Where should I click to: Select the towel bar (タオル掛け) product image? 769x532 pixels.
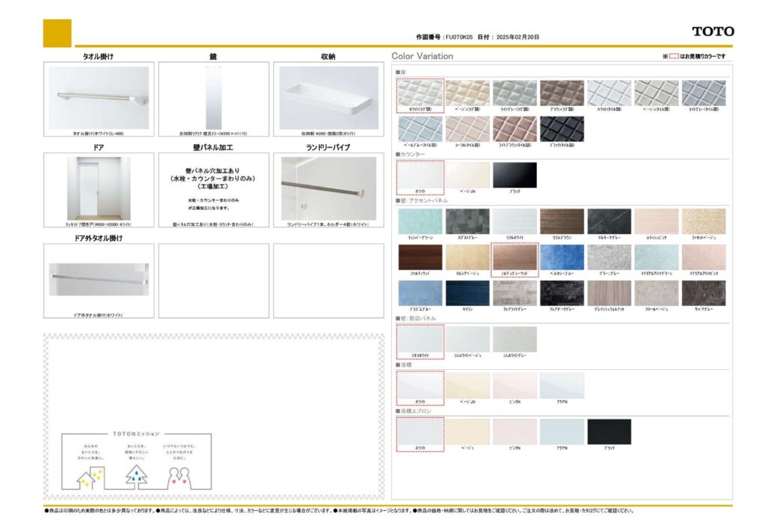click(98, 98)
